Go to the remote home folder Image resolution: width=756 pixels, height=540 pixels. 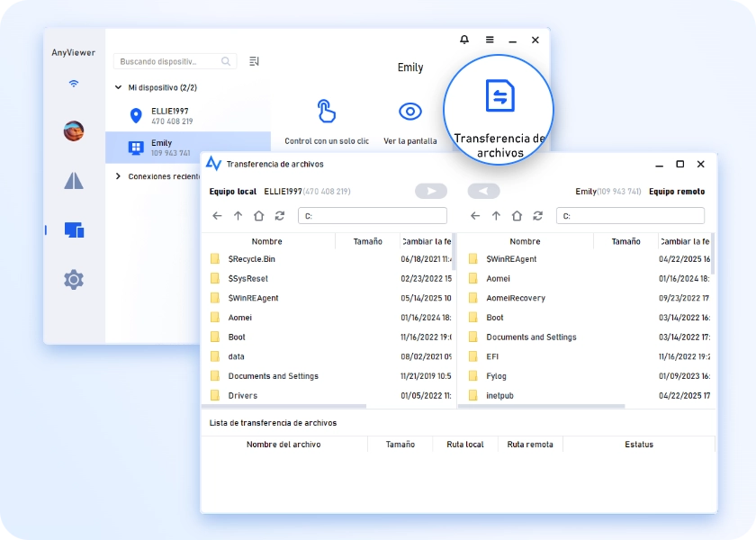click(x=517, y=216)
